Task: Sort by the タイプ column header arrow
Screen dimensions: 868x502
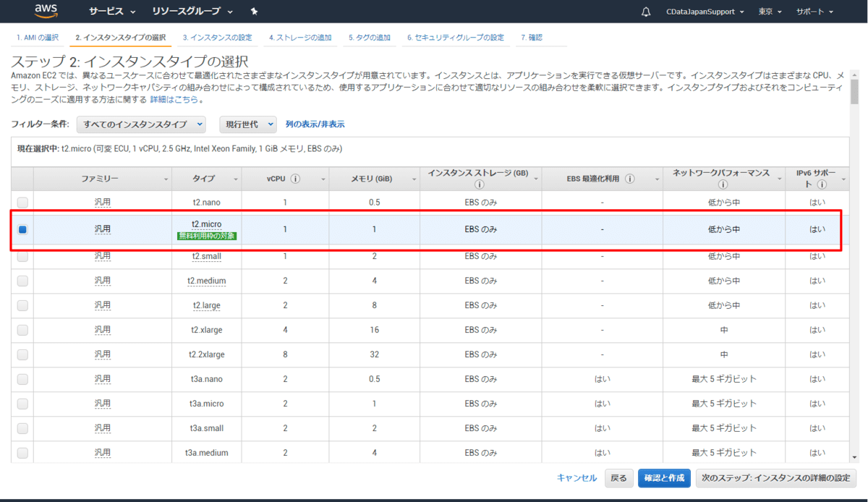Action: tap(236, 179)
